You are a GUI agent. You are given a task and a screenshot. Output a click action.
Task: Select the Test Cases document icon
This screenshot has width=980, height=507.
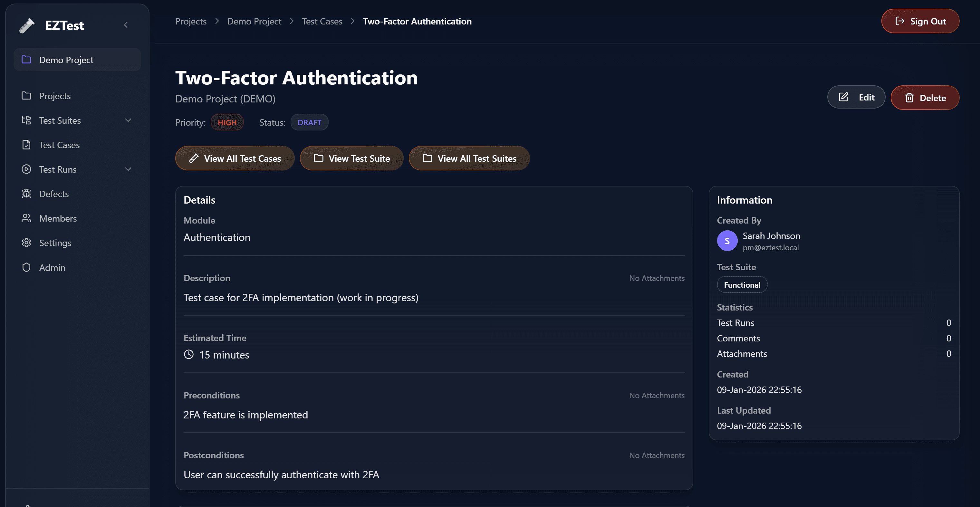click(26, 145)
